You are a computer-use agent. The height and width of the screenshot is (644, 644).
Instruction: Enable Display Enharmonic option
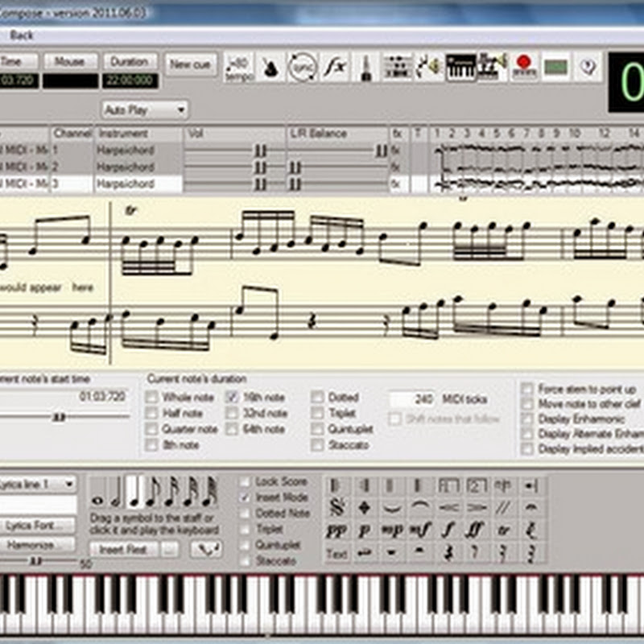527,419
